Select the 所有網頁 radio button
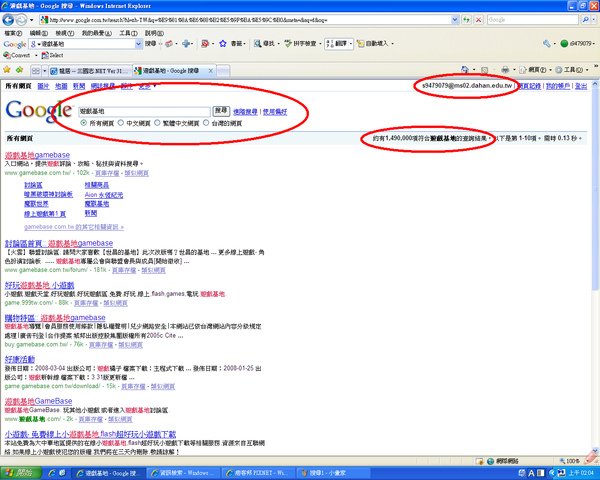The height and width of the screenshot is (480, 600). (x=83, y=123)
